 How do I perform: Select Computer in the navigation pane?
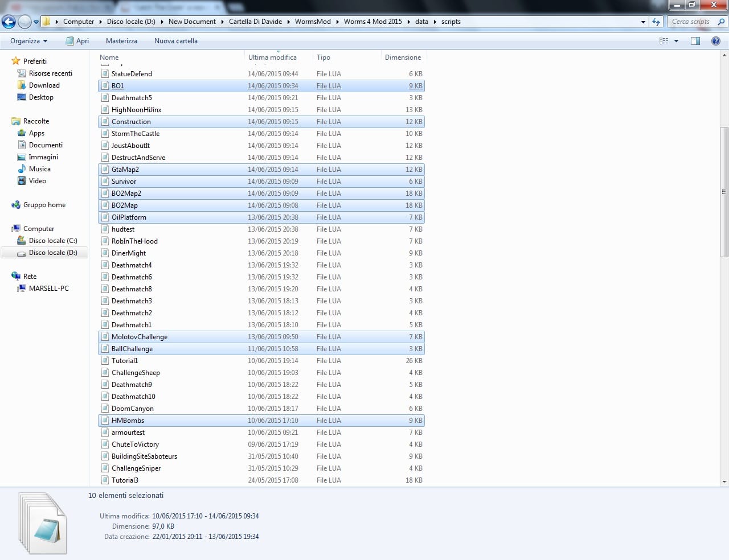click(x=39, y=229)
